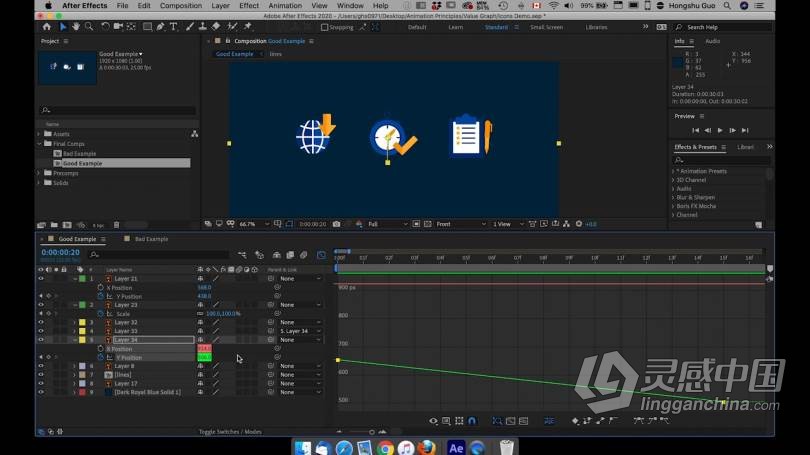Screen dimensions: 810x455
Task: Select the Hand tool in toolbar
Action: point(76,27)
